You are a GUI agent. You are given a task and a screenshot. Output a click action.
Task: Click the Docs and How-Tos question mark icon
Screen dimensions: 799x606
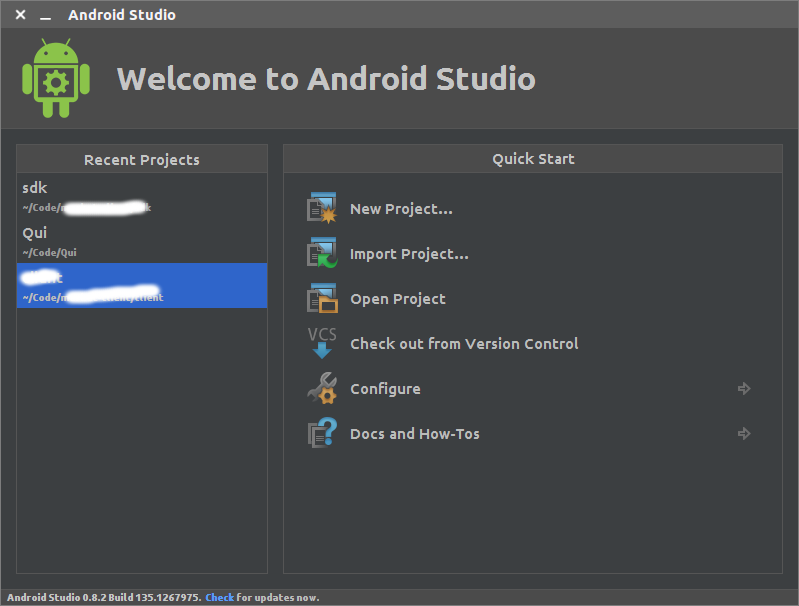tap(321, 433)
